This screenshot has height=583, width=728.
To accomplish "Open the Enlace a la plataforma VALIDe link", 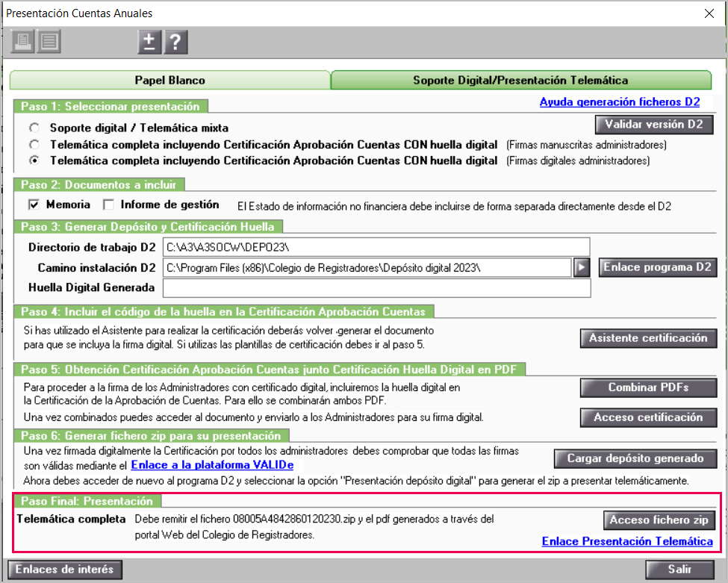I will pos(223,465).
